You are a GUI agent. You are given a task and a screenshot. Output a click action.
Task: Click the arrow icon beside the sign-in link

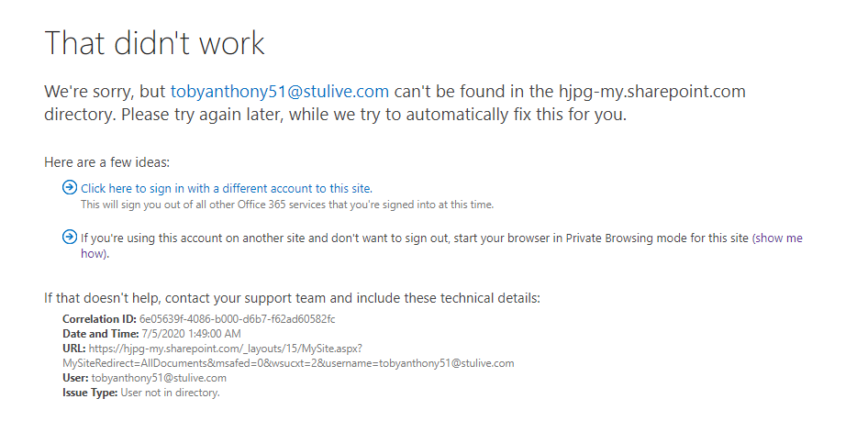[x=69, y=187]
